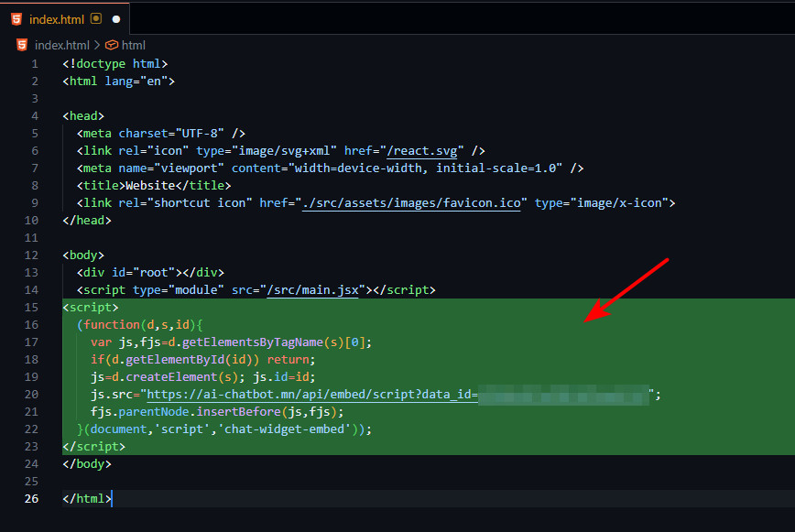Place the cursor after the closing html tag

pos(111,498)
